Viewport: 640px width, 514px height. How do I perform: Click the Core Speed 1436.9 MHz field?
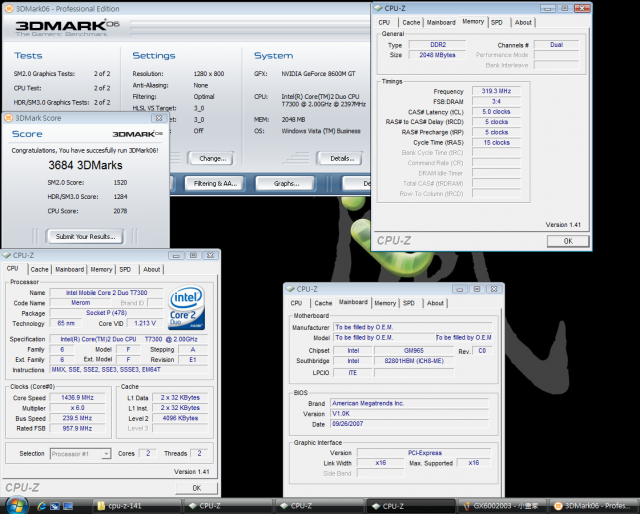point(77,398)
